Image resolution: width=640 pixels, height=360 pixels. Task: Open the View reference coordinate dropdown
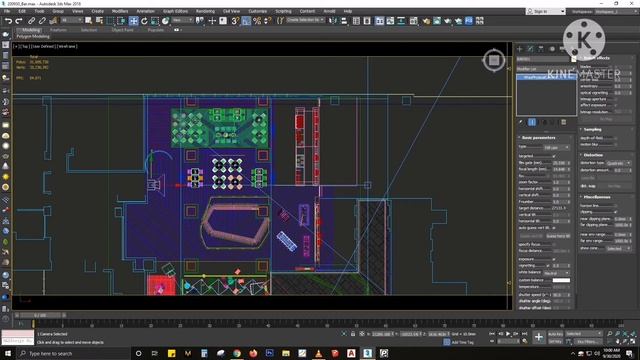[x=182, y=20]
